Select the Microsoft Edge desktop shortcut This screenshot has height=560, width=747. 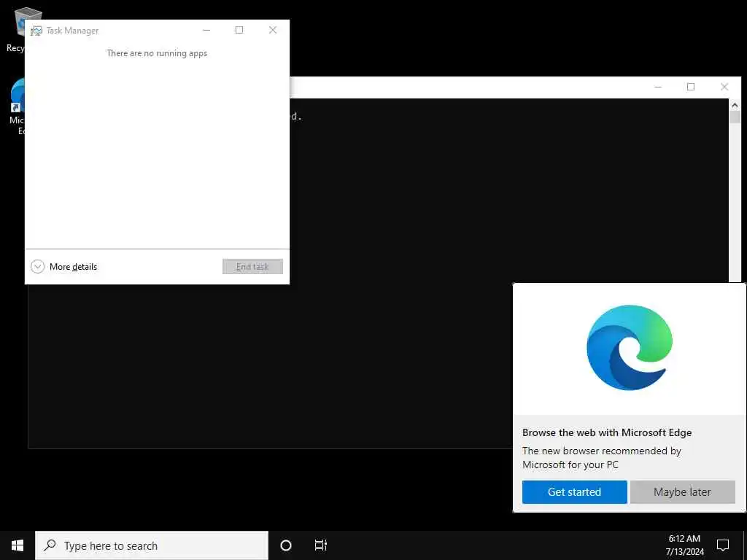[x=17, y=107]
